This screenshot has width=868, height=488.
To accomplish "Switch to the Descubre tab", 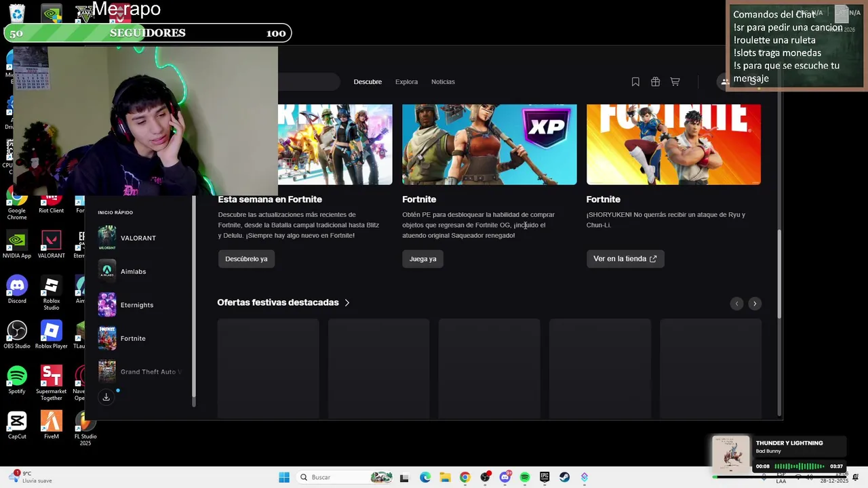I will [368, 82].
